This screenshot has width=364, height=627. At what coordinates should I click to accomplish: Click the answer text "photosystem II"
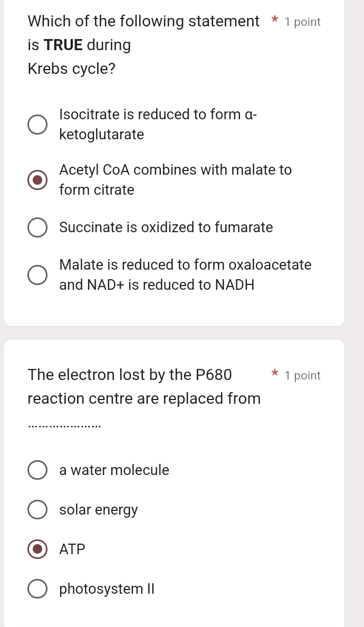click(106, 588)
